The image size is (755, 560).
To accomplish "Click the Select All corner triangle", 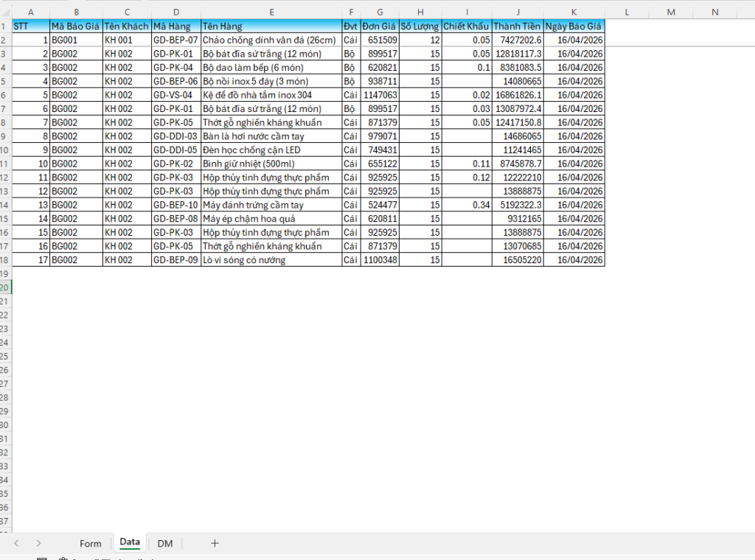I will (6, 12).
